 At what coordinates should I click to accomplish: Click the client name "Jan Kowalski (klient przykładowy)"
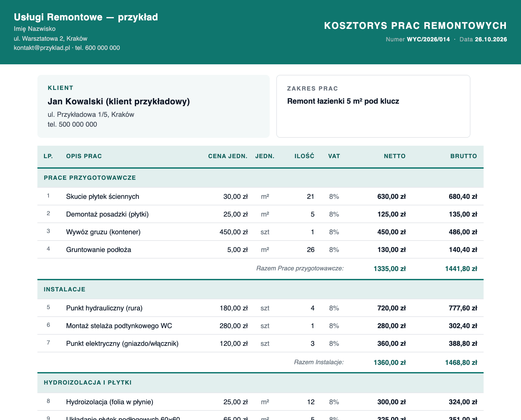click(x=119, y=101)
